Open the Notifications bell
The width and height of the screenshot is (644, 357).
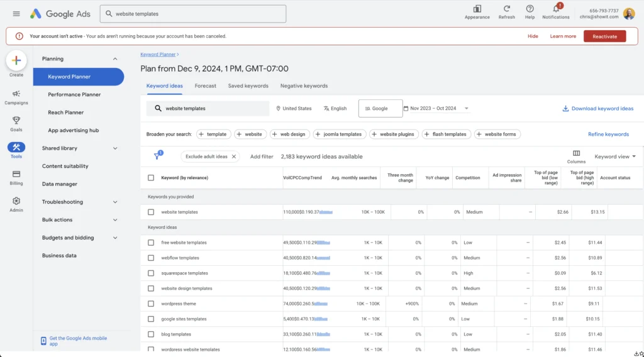[x=555, y=9]
